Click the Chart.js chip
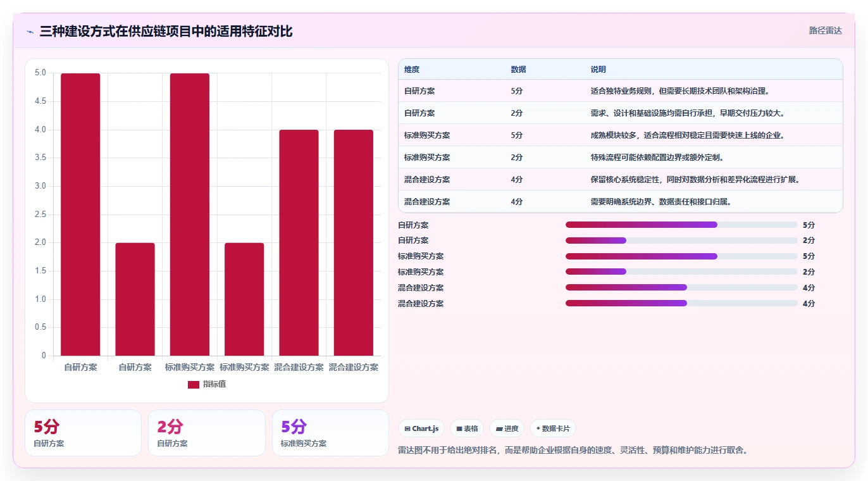The width and height of the screenshot is (868, 481). (421, 428)
